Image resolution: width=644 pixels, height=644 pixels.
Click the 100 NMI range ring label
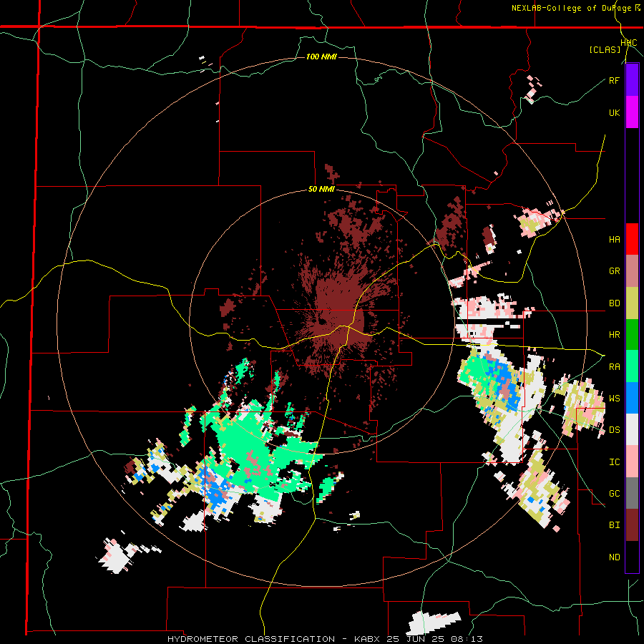coord(321,57)
